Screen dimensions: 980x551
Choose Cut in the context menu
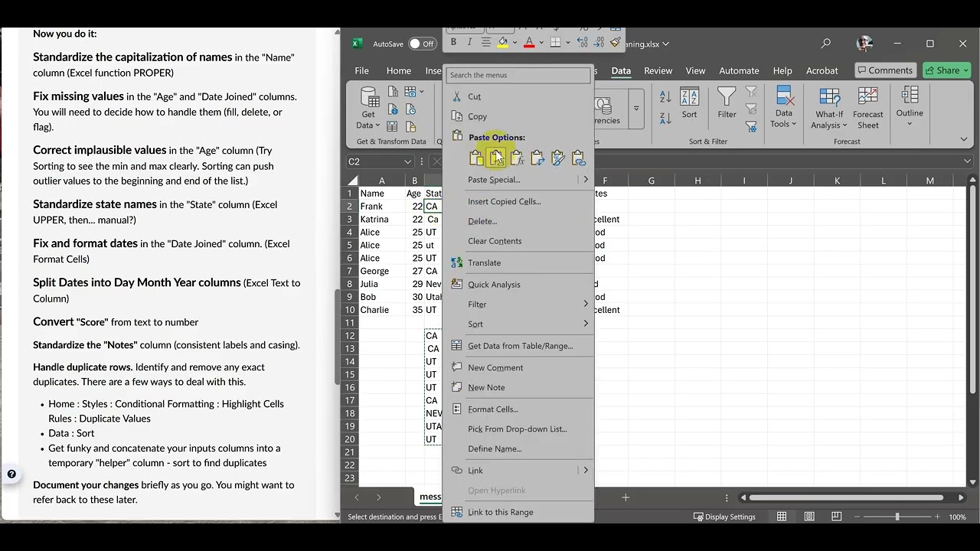518,96
